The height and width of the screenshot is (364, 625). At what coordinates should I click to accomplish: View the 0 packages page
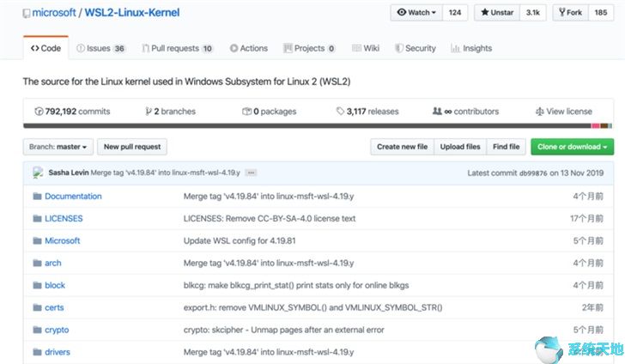point(270,112)
